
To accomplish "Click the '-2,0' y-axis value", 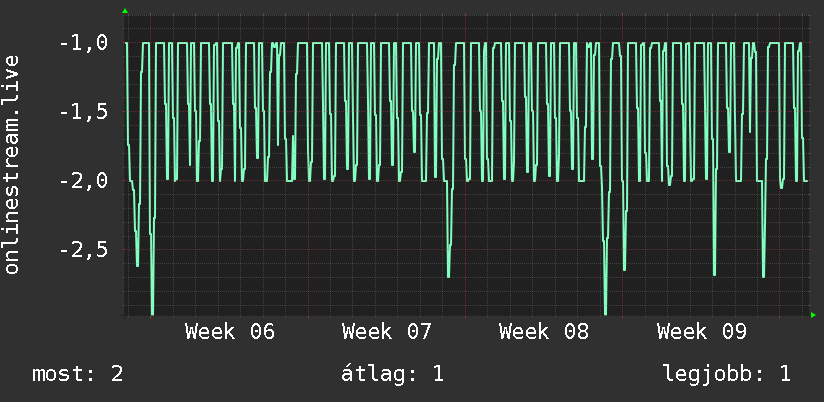I will tap(84, 181).
